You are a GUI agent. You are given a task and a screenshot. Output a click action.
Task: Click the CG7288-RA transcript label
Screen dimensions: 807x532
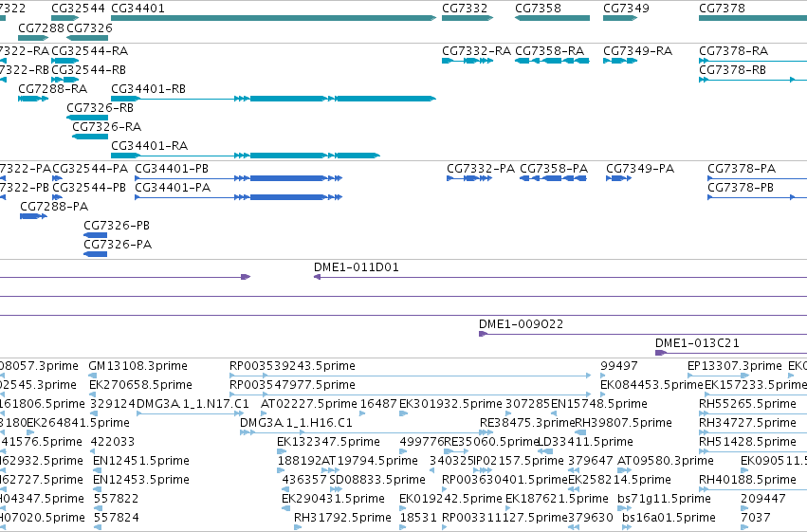[53, 89]
